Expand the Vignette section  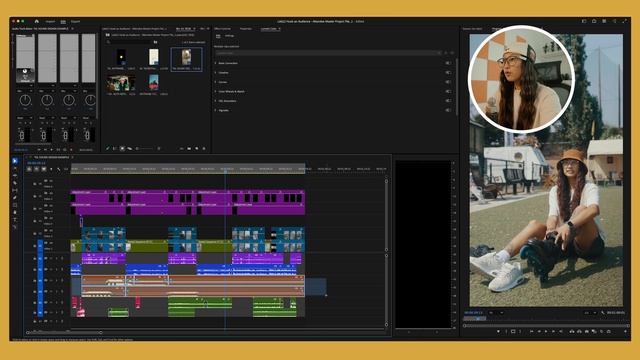[x=216, y=110]
